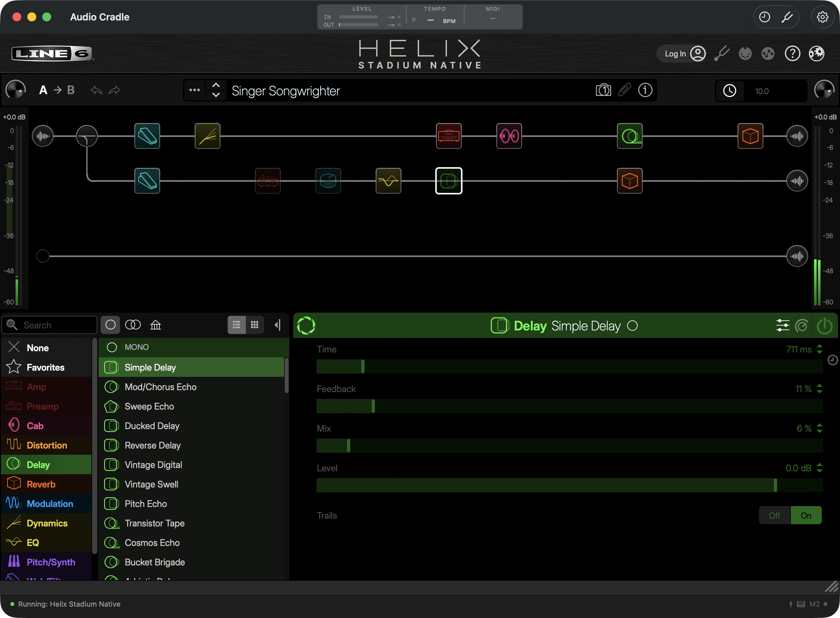Screen dimensions: 840x618
Task: Select the dynamics compressor block on path one
Action: coord(208,136)
